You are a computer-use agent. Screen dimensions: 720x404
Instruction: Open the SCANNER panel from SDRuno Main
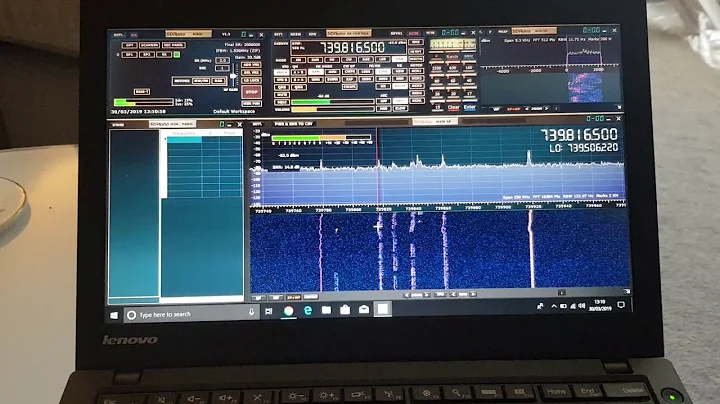[x=149, y=45]
